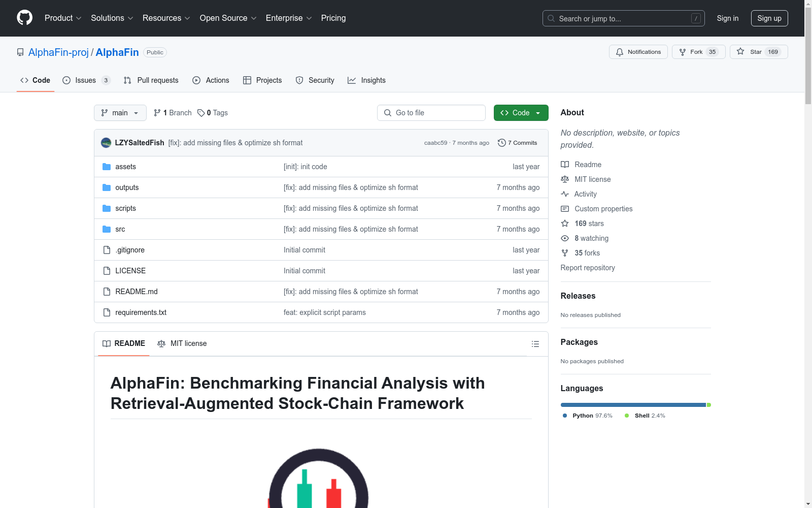Viewport: 812px width, 508px height.
Task: Open the src folder icon
Action: point(107,229)
